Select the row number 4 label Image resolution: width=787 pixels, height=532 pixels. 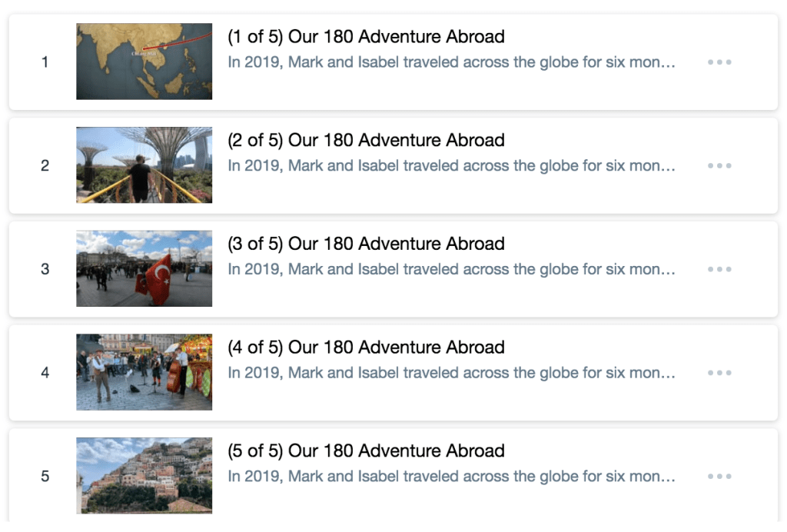pyautogui.click(x=45, y=373)
